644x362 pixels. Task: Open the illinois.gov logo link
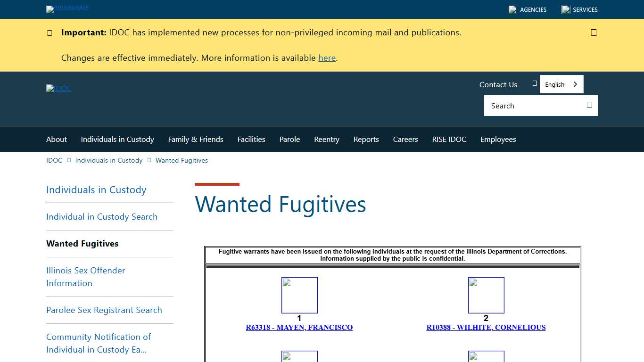tap(67, 9)
